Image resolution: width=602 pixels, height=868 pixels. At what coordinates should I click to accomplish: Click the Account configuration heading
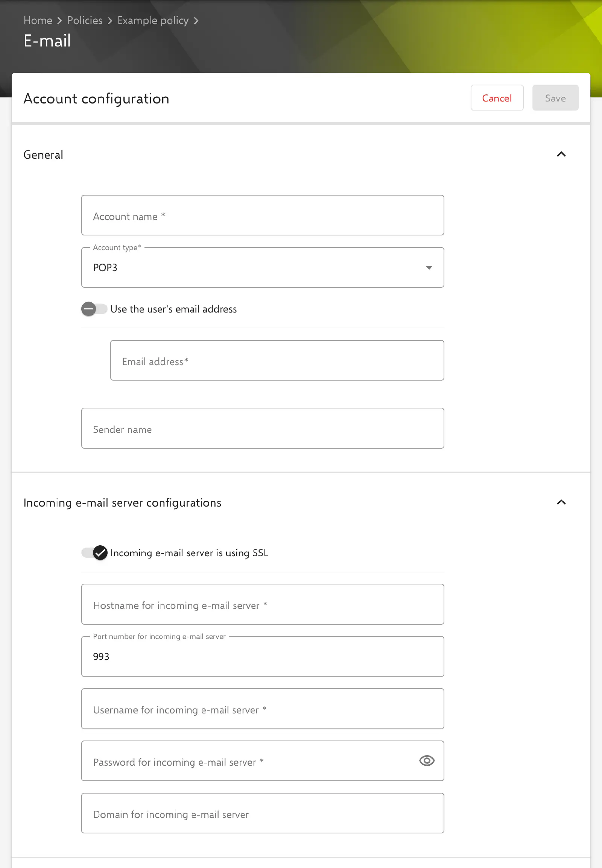(x=96, y=99)
